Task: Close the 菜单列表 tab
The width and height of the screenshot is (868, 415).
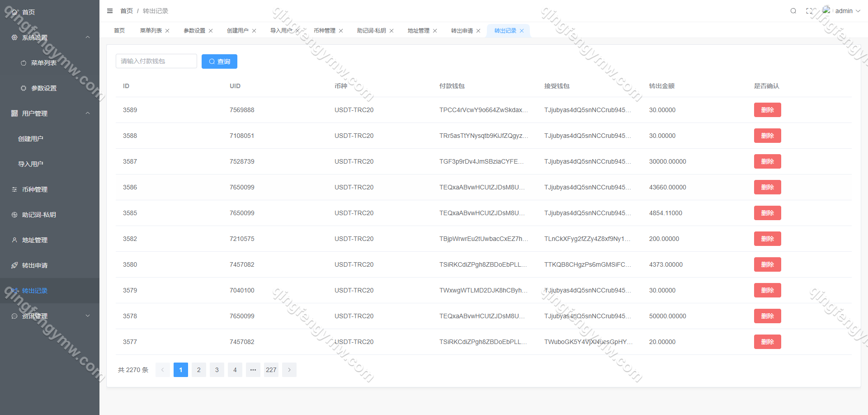Action: pos(167,31)
